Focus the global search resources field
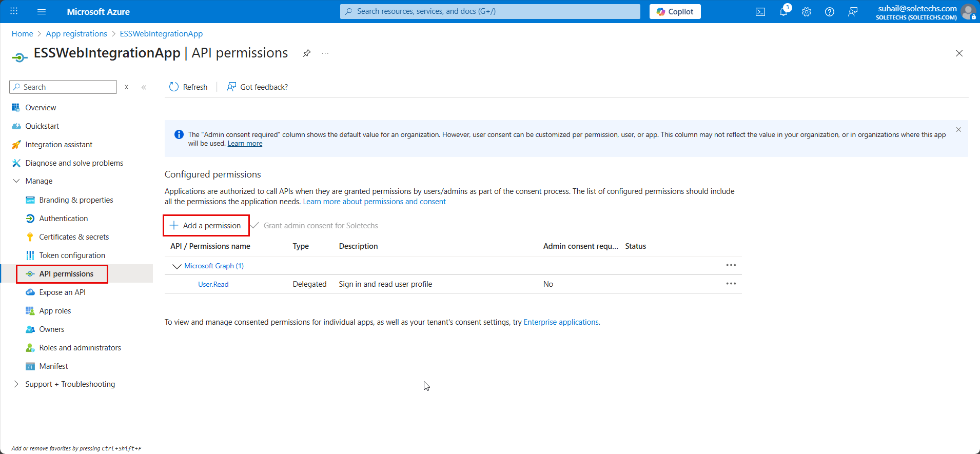980x454 pixels. click(490, 11)
